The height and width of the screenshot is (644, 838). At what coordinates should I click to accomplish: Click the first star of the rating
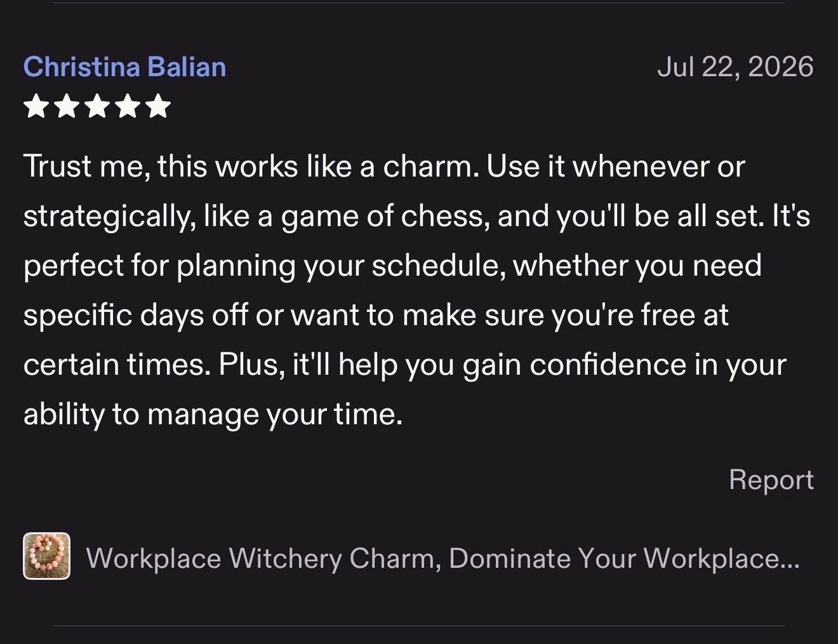click(36, 106)
